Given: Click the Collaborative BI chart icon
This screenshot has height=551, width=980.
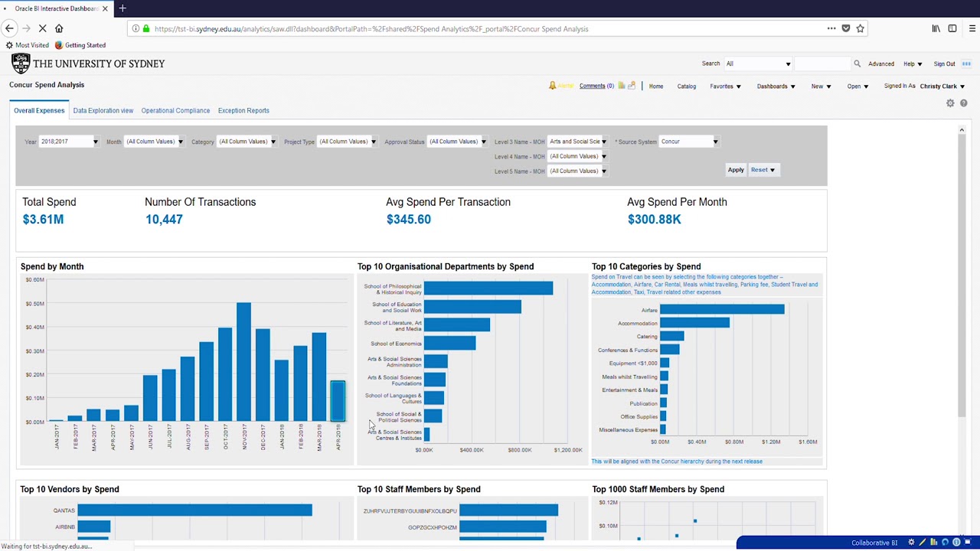Looking at the screenshot, I should click(x=934, y=543).
